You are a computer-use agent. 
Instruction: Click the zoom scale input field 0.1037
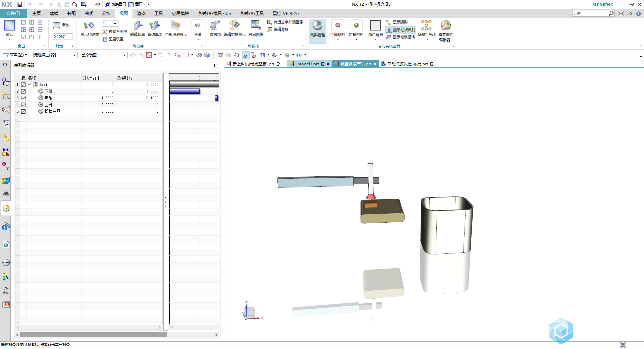pos(63,37)
